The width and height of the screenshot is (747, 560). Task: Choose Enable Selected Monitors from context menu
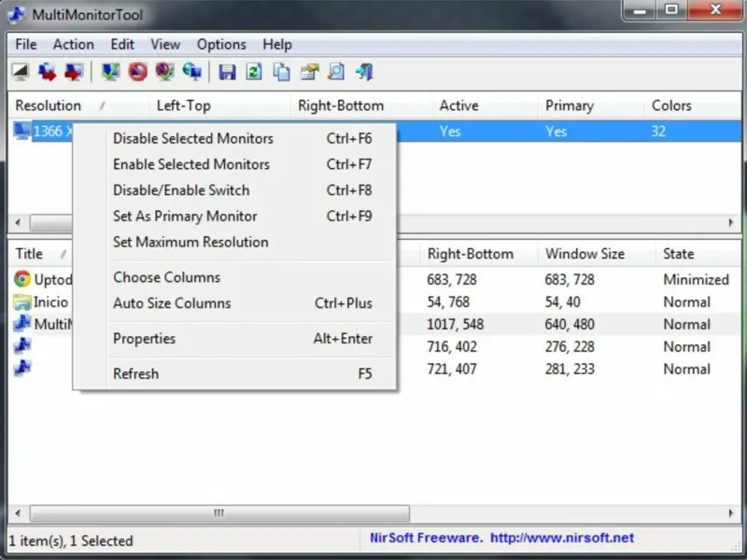234,164
